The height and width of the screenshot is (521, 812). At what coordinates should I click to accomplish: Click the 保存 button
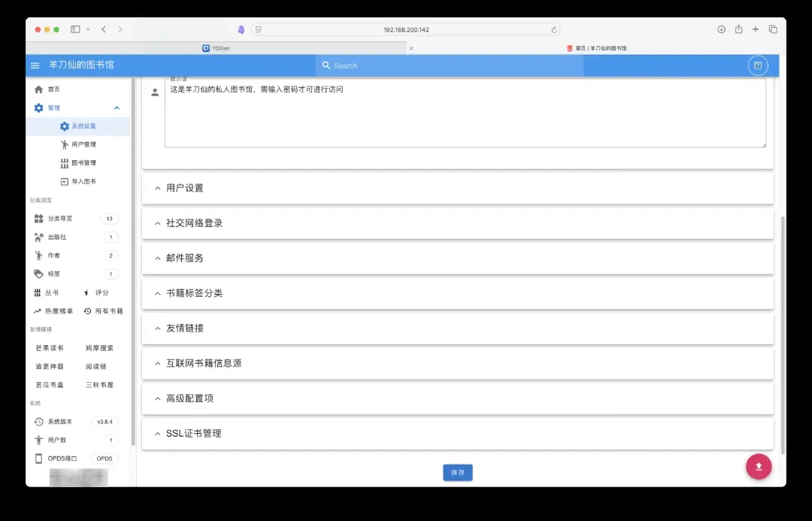tap(457, 472)
